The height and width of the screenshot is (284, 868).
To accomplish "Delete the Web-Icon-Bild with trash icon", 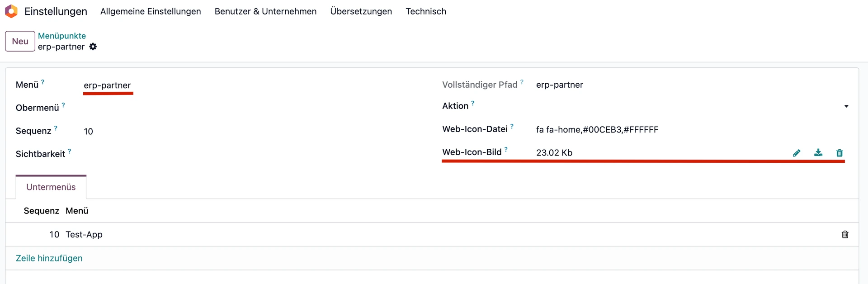I will coord(840,153).
